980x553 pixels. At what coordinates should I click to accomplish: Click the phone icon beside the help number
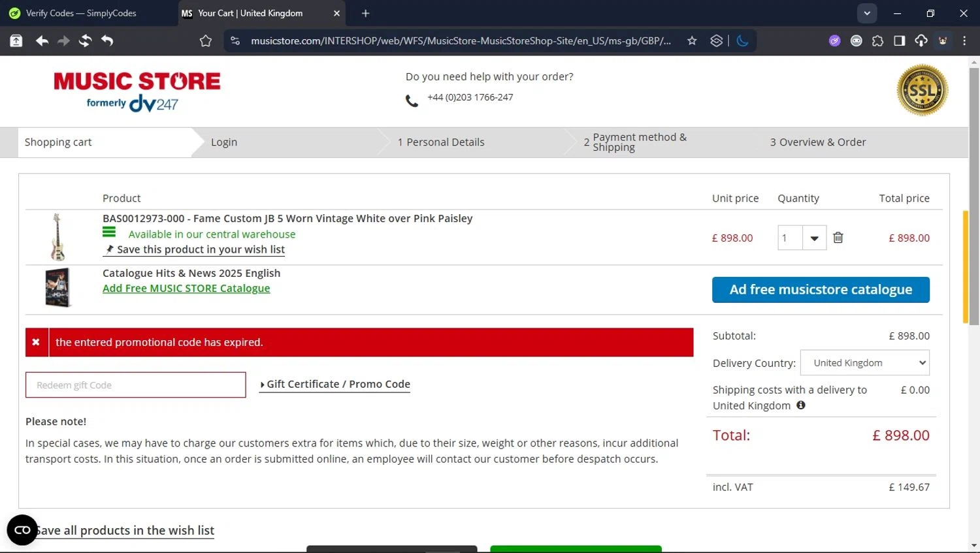click(x=412, y=101)
